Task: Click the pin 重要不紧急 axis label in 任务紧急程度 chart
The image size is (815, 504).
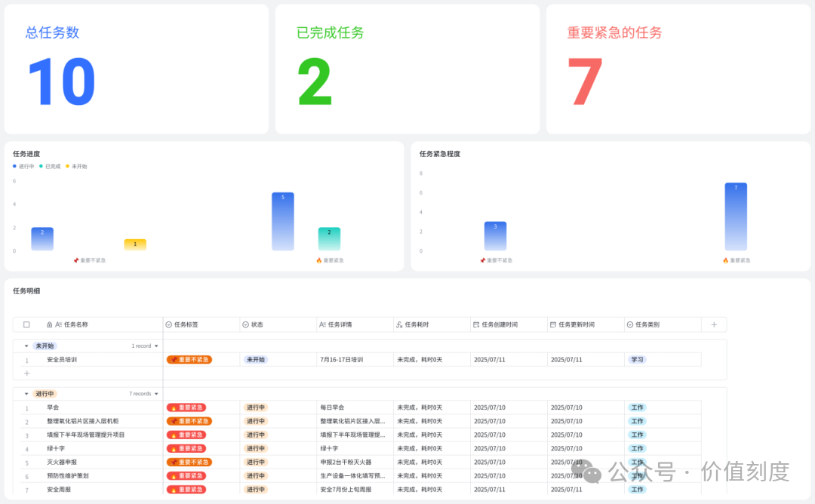Action: pos(496,260)
